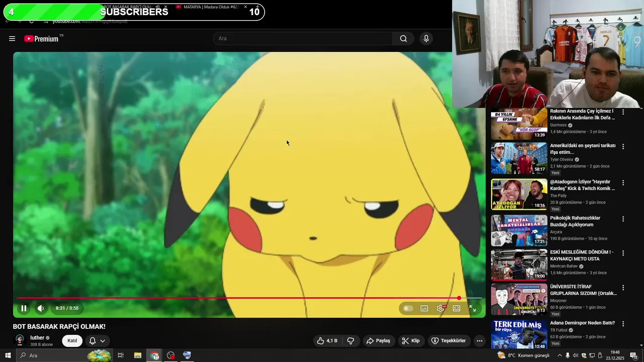Like the video with 4,1 B likes
The width and height of the screenshot is (644, 362).
coord(327,341)
